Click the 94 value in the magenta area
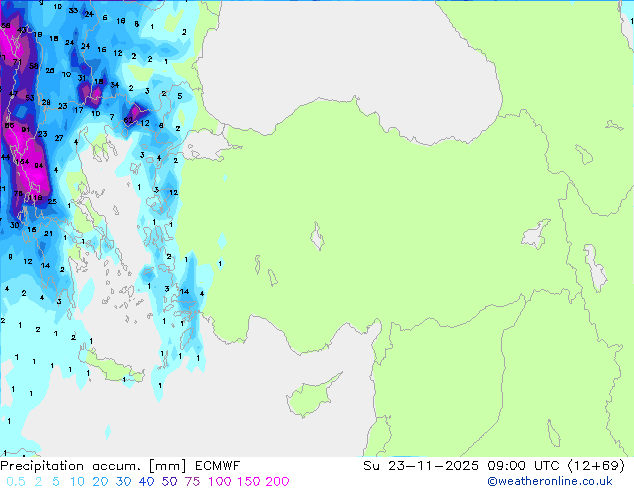The width and height of the screenshot is (634, 490). (x=39, y=165)
